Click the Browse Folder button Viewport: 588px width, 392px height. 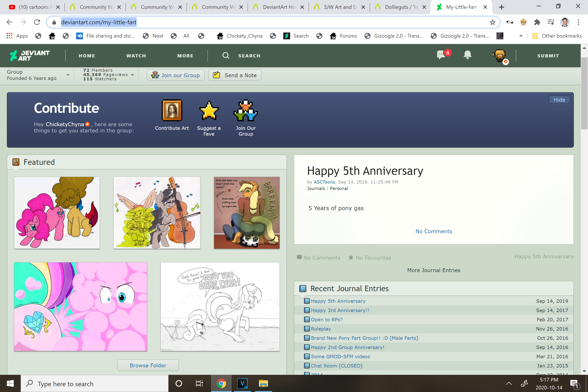click(x=148, y=365)
